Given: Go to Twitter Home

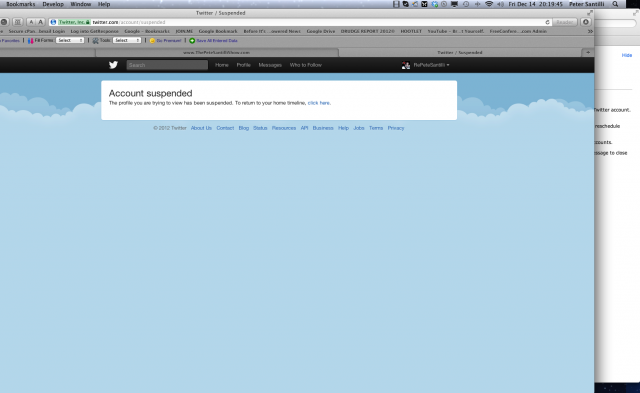Looking at the screenshot, I should (222, 65).
